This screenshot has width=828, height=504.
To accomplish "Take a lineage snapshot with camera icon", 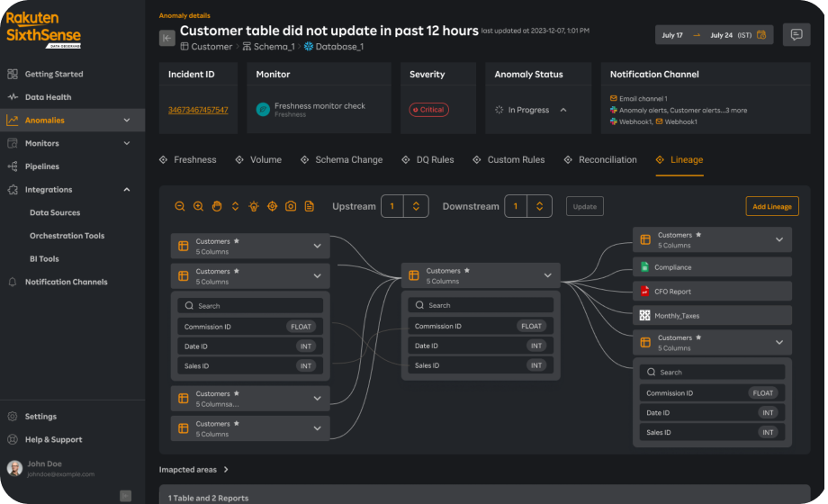I will (291, 207).
